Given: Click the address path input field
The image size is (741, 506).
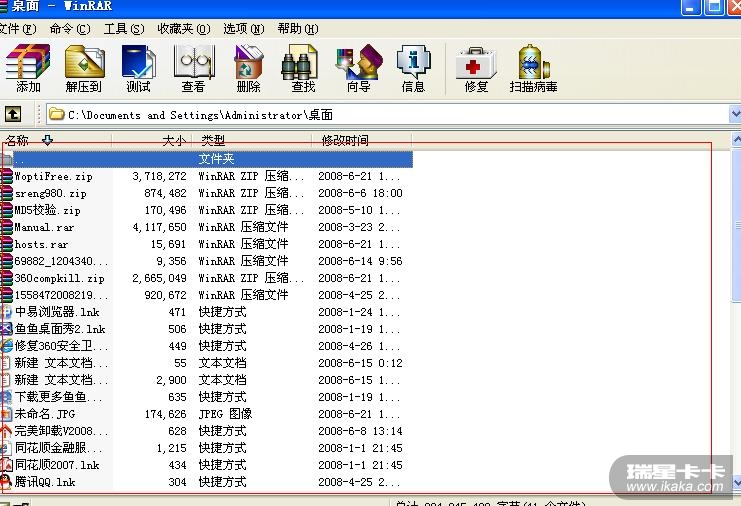Looking at the screenshot, I should click(388, 114).
